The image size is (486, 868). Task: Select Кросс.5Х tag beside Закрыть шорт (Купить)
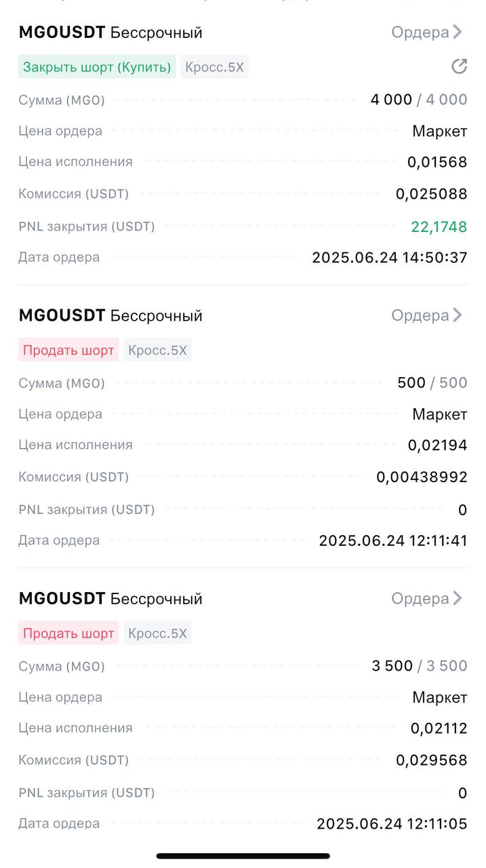pos(214,66)
